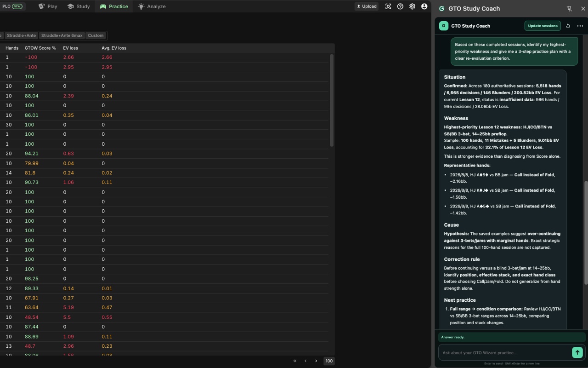Open the 100 rows-per-page selector
The width and height of the screenshot is (588, 368).
pyautogui.click(x=329, y=361)
